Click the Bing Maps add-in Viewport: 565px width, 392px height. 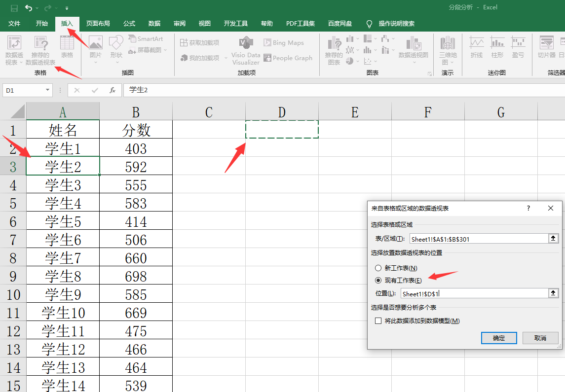tap(284, 42)
